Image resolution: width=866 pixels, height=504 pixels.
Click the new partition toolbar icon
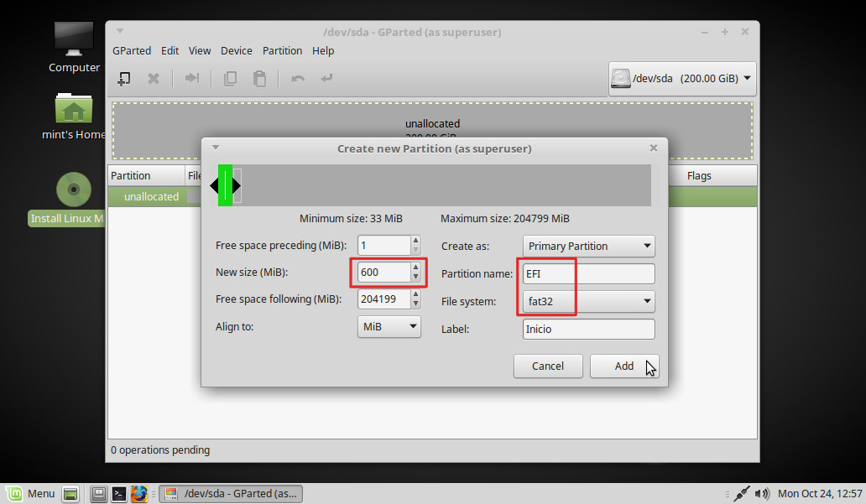[123, 78]
